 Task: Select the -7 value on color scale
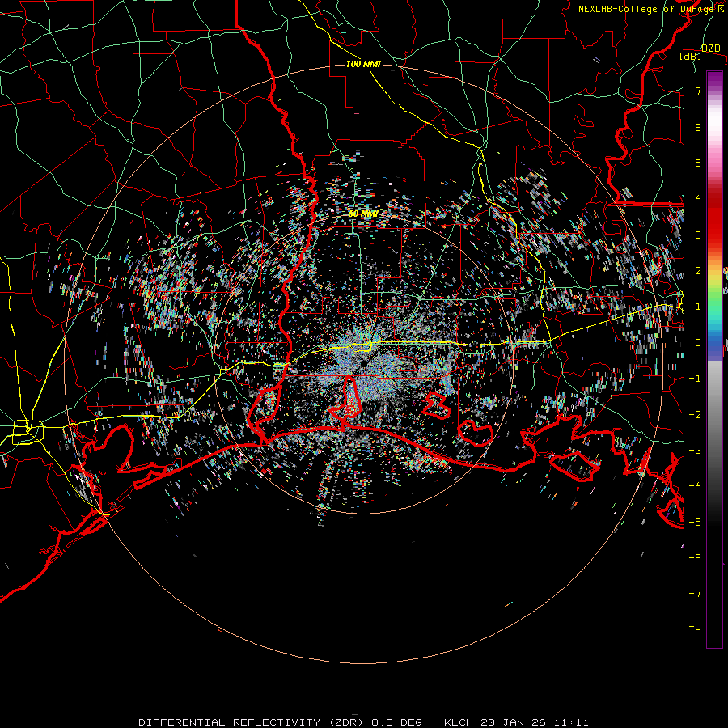pos(695,594)
